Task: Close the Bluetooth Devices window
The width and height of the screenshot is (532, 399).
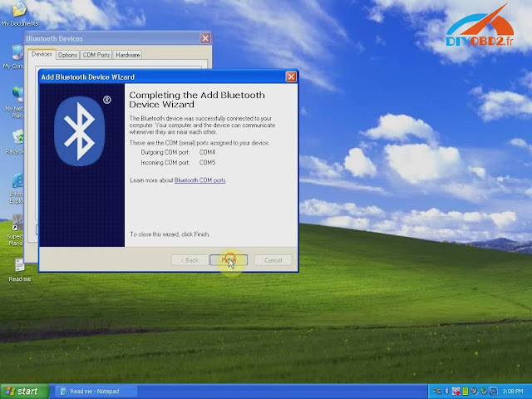Action: pos(205,38)
